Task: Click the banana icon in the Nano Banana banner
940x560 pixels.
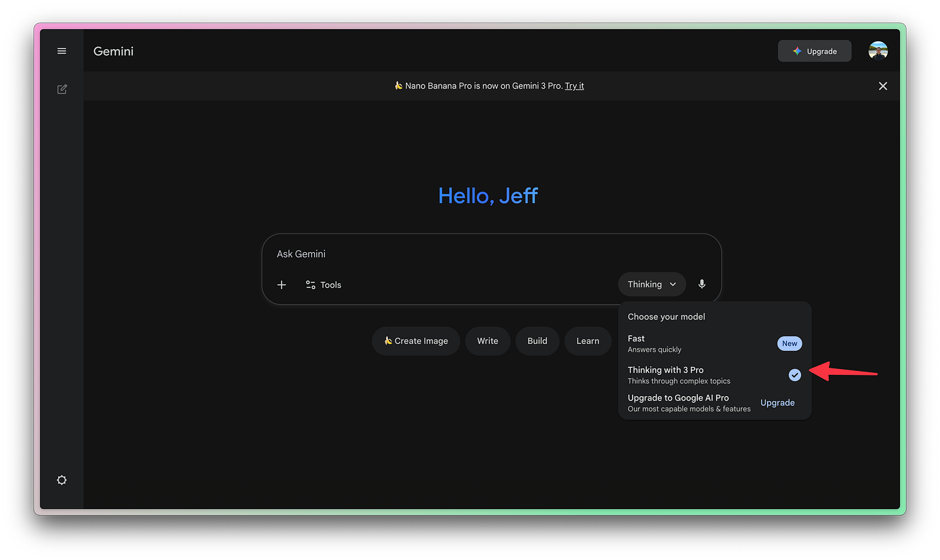Action: click(398, 85)
